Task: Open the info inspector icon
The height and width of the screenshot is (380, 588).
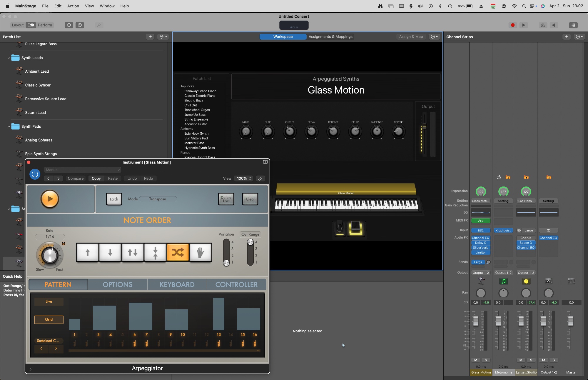Action: pyautogui.click(x=69, y=25)
